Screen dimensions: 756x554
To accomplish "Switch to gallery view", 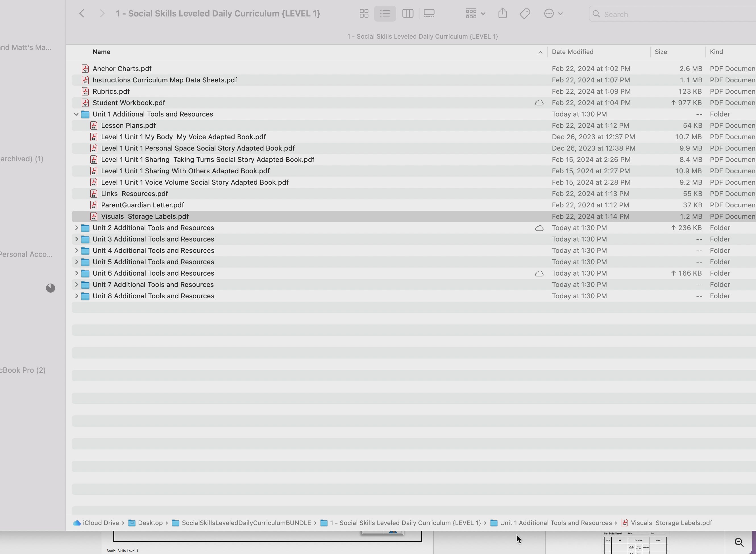I will (x=429, y=14).
